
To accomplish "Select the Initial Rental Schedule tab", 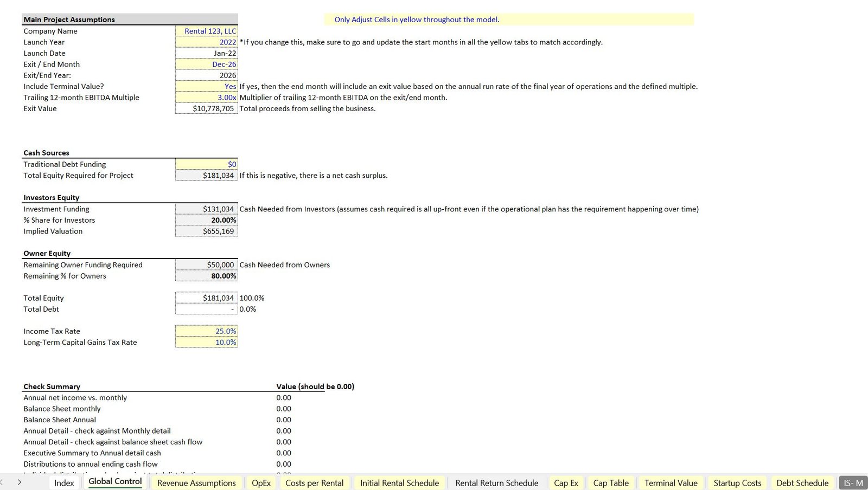I will tap(399, 483).
